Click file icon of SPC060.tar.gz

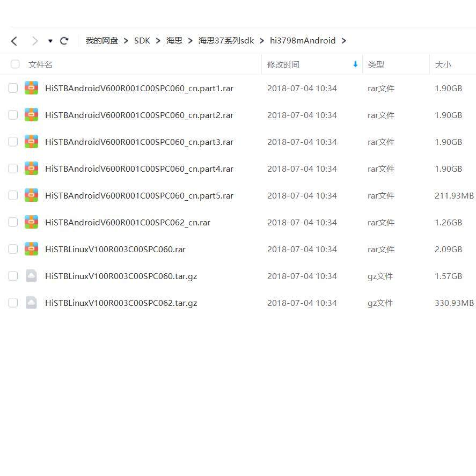pos(31,276)
